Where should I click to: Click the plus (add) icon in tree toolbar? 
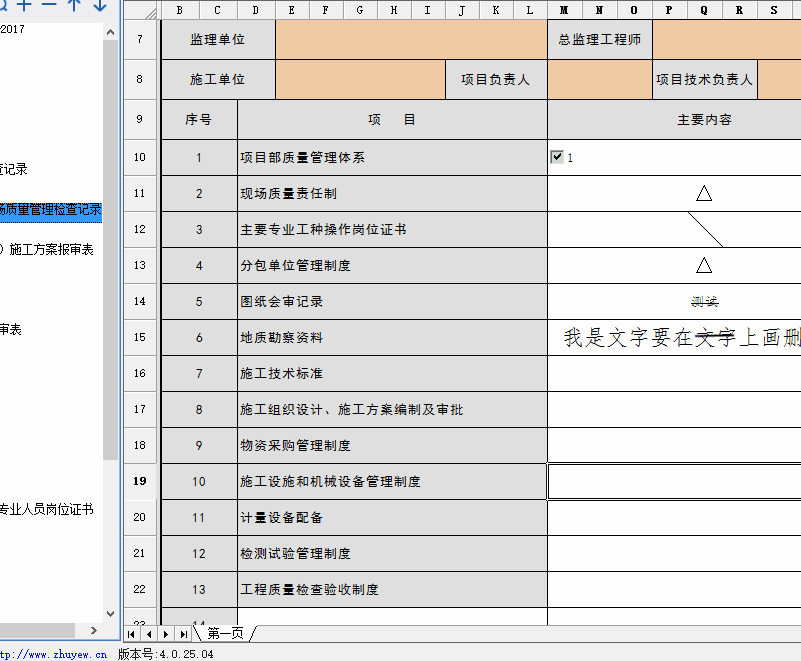24,5
